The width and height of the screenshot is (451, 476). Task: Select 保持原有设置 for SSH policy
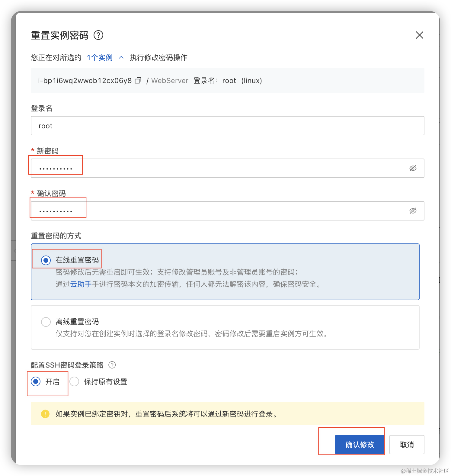(75, 382)
